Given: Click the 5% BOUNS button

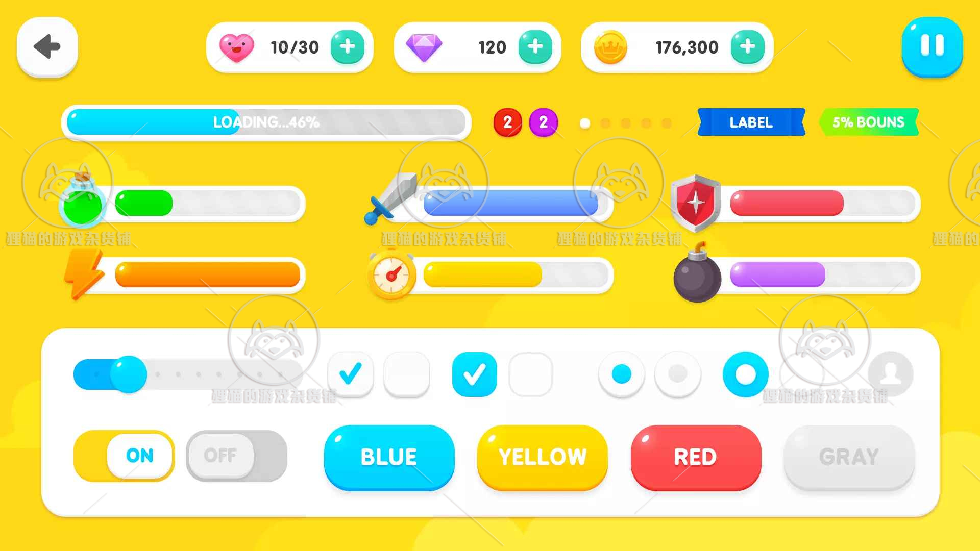Looking at the screenshot, I should click(x=868, y=122).
